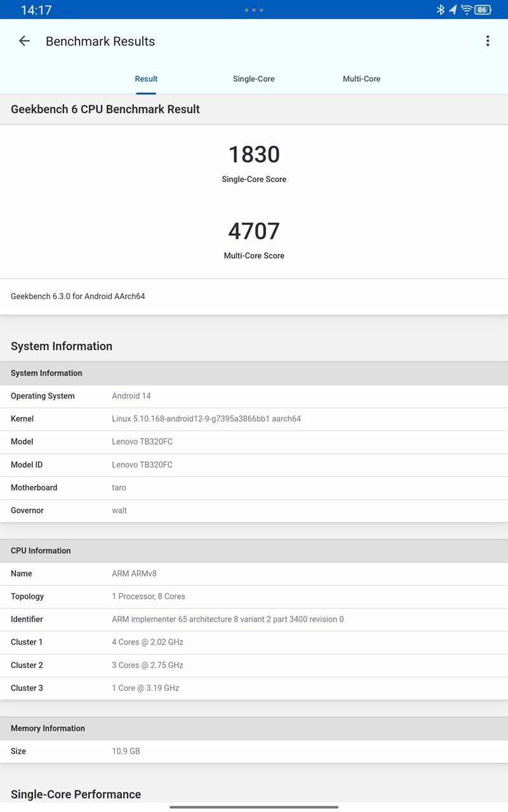Tap the Benchmark Results title
Image resolution: width=508 pixels, height=812 pixels.
point(100,41)
